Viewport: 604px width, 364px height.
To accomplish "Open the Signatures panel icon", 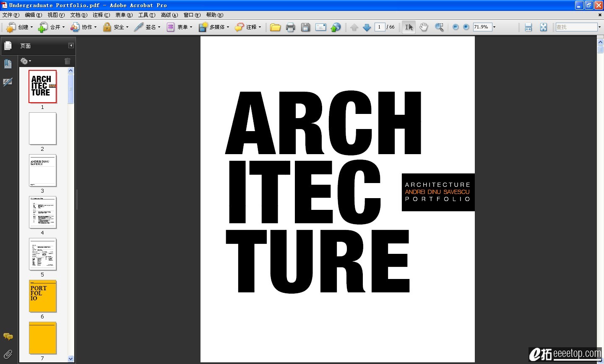I will tap(8, 82).
